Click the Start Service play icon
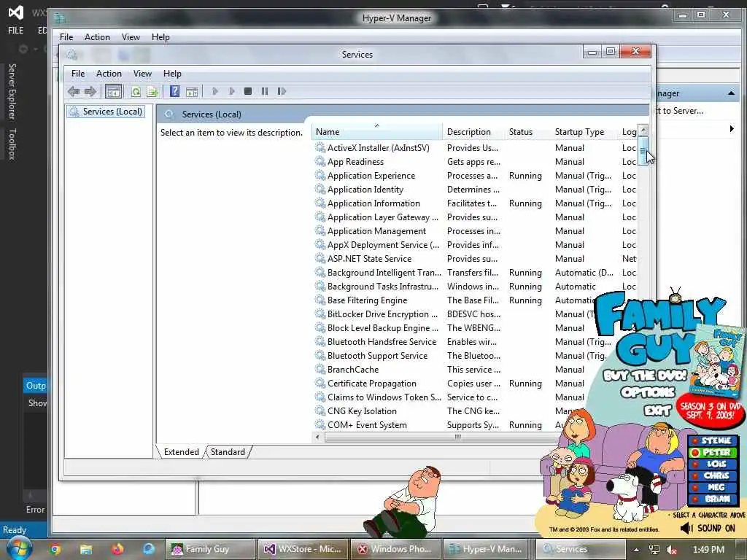The height and width of the screenshot is (560, 747). tap(215, 91)
